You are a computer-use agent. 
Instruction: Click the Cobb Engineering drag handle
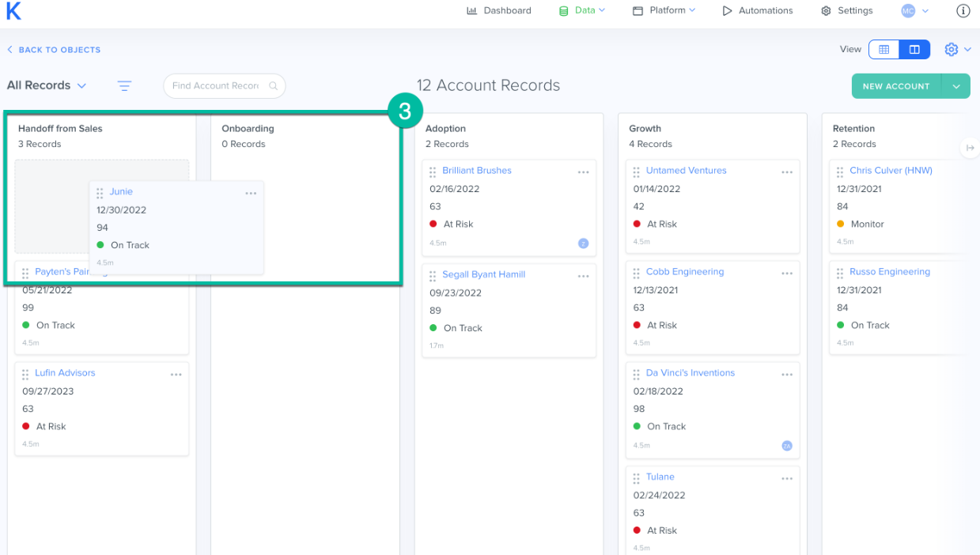637,273
